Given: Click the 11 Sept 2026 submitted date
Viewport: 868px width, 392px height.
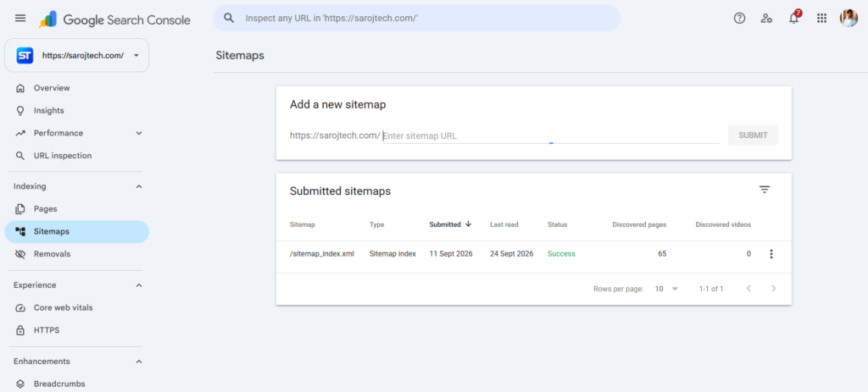Looking at the screenshot, I should click(x=451, y=254).
